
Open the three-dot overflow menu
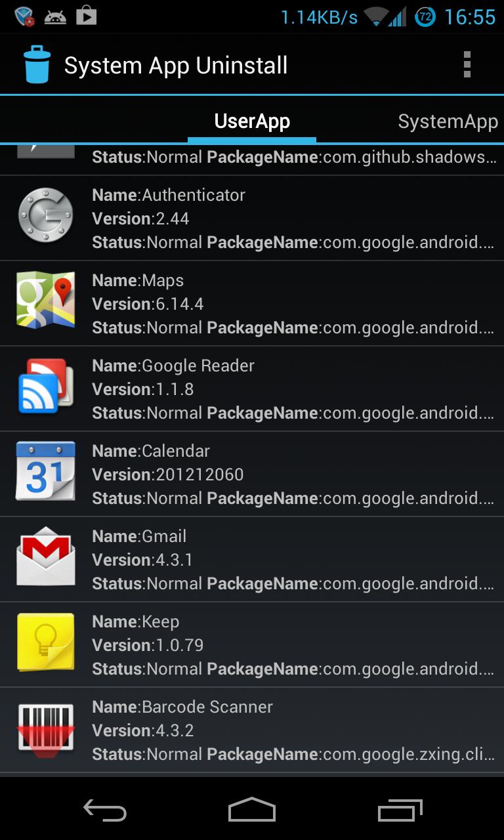[467, 65]
